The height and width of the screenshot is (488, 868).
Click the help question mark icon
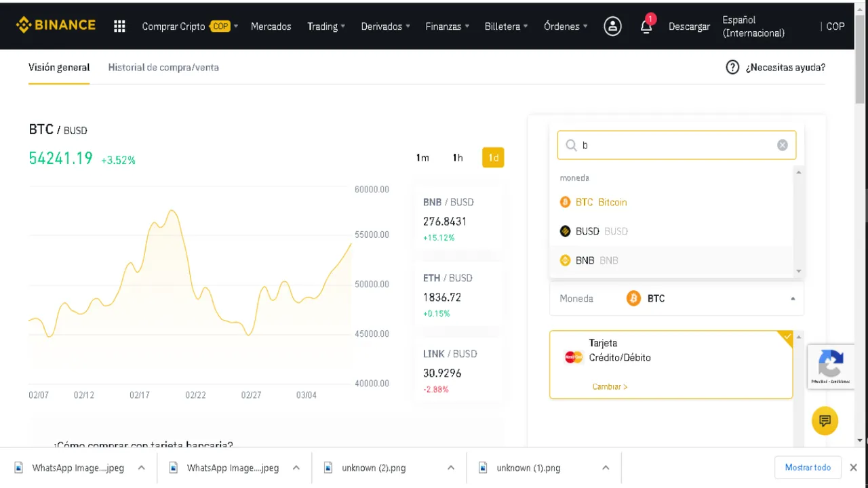pos(732,67)
